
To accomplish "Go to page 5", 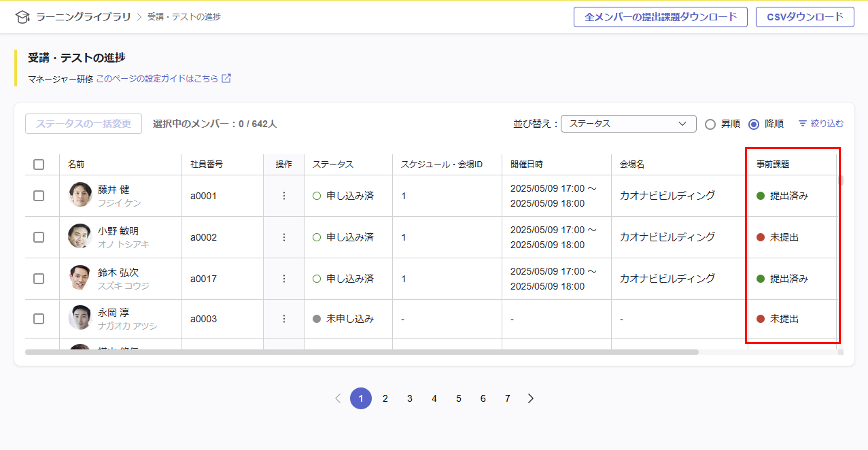I will 459,398.
